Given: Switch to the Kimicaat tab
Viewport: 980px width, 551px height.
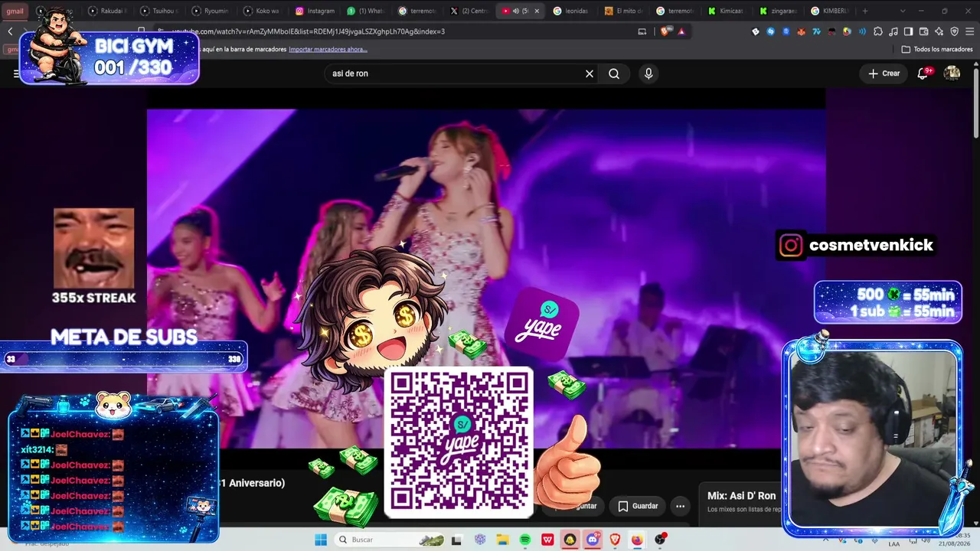Looking at the screenshot, I should 727,11.
